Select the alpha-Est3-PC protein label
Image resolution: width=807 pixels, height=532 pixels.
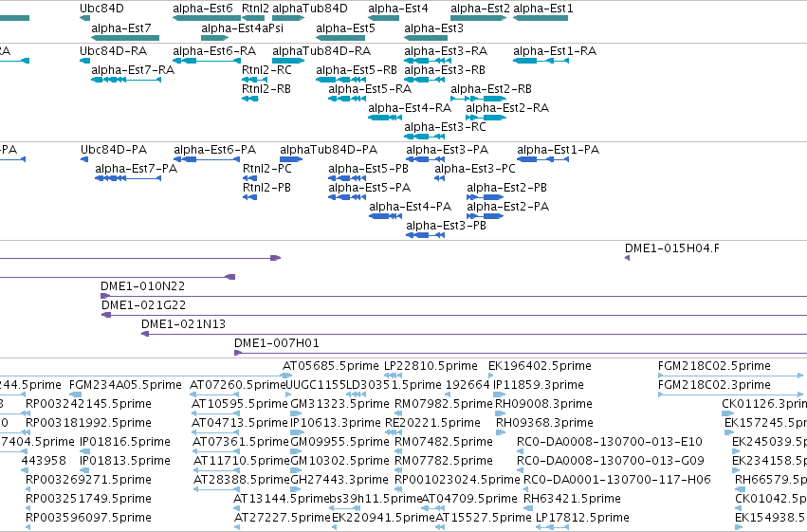(475, 168)
